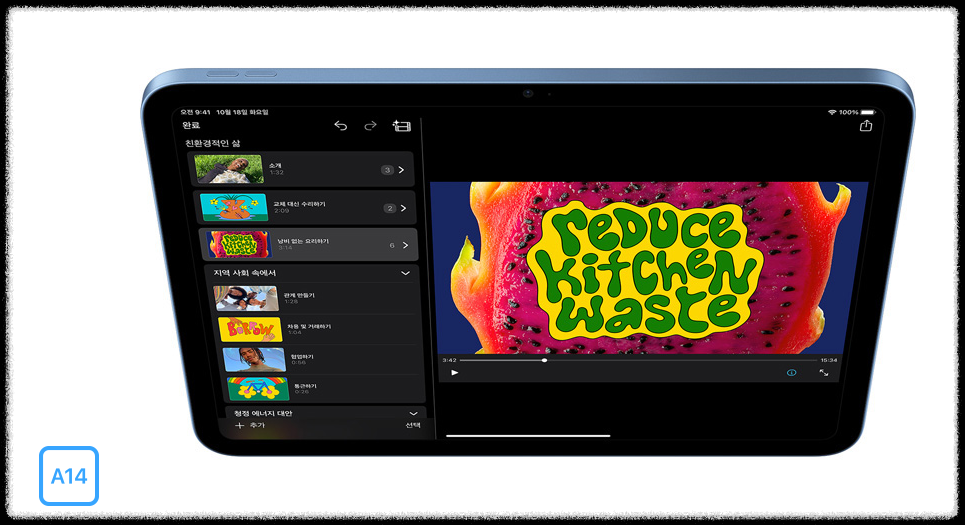The width and height of the screenshot is (965, 525).
Task: Tap the 100% battery percentage
Action: [849, 112]
